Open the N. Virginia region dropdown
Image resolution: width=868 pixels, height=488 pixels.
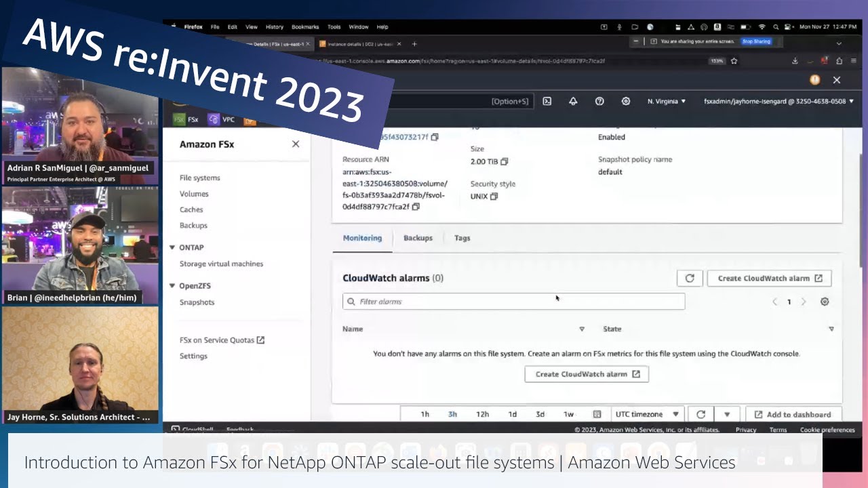[x=667, y=101]
